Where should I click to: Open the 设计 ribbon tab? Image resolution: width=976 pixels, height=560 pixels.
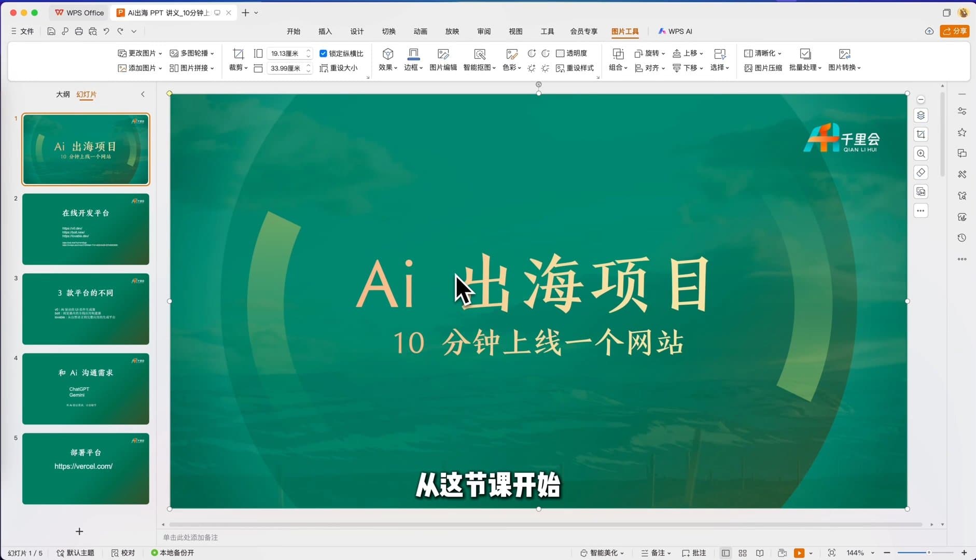coord(356,31)
